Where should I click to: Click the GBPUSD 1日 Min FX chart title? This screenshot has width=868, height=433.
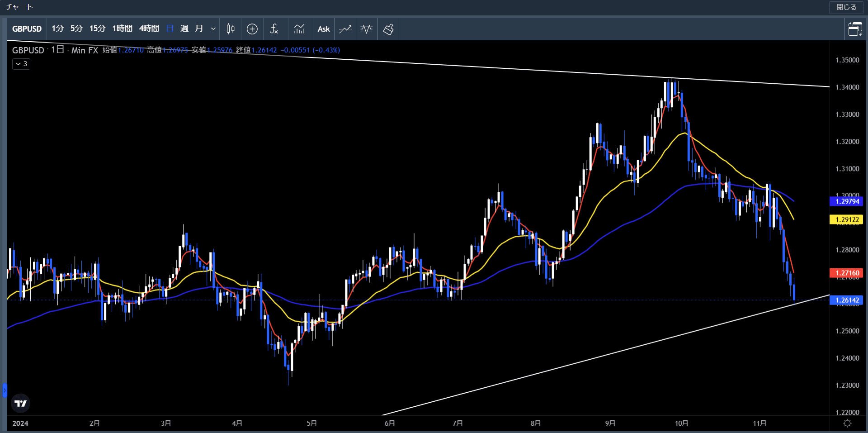(55, 50)
